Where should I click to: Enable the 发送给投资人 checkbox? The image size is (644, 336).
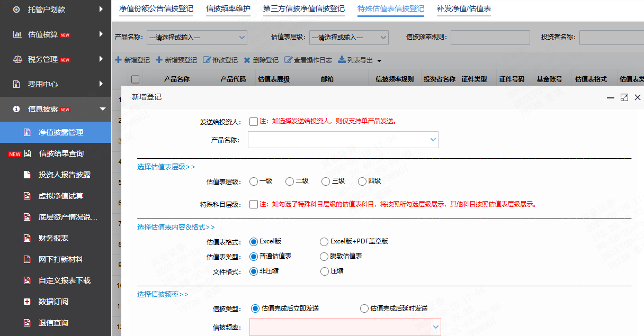(253, 121)
